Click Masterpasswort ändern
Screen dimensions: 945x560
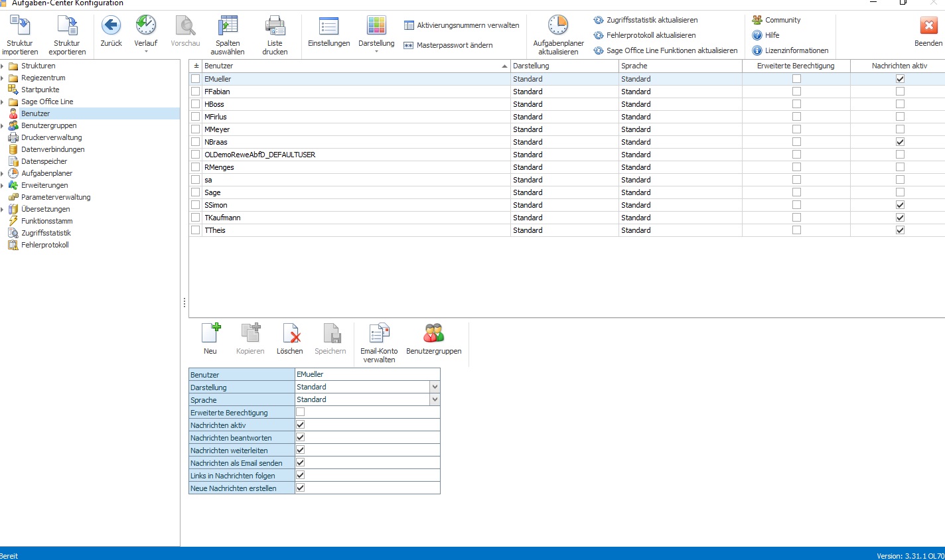click(448, 45)
